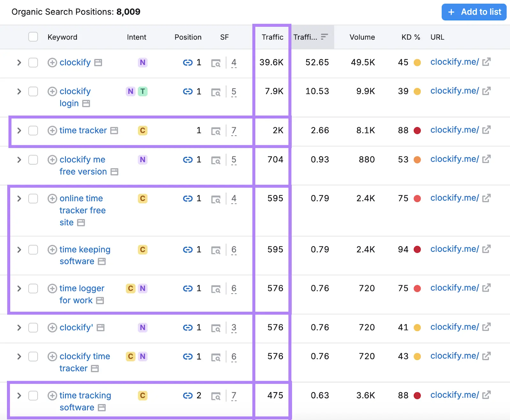Open the clockify.me link for "online time tracker free site"
Viewport: 510px width, 420px height.
(x=455, y=198)
